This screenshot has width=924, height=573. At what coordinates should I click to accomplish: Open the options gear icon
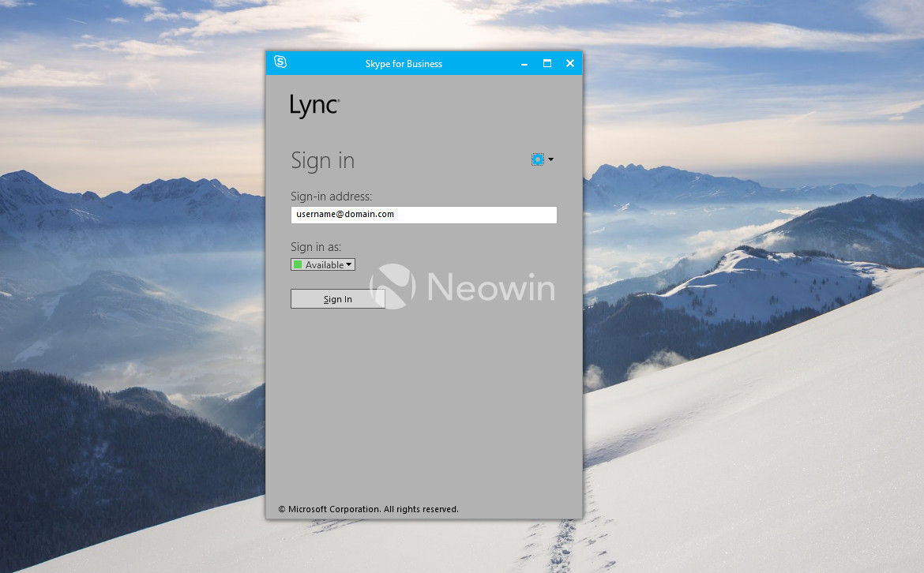point(538,159)
